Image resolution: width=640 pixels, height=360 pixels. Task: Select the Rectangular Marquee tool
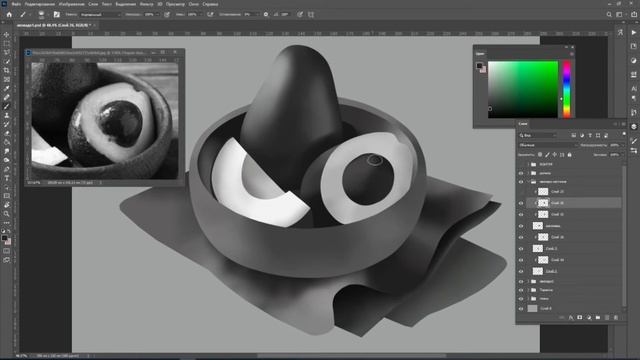pos(7,44)
